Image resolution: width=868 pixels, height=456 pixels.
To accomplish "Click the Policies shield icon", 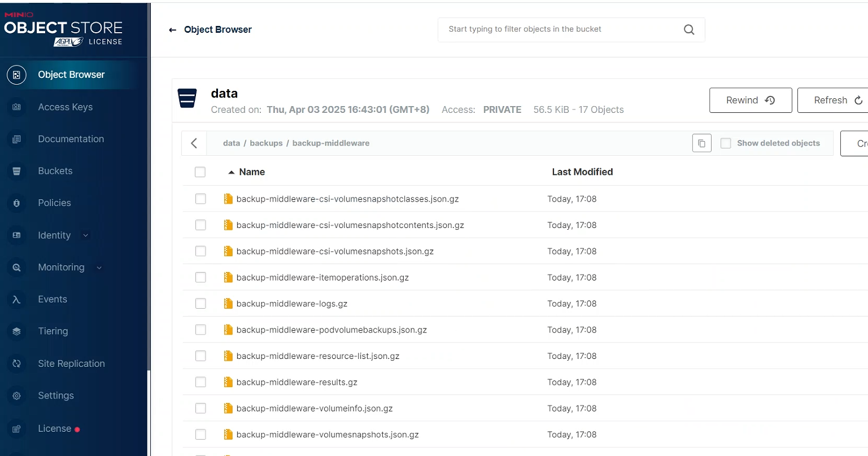I will (16, 203).
